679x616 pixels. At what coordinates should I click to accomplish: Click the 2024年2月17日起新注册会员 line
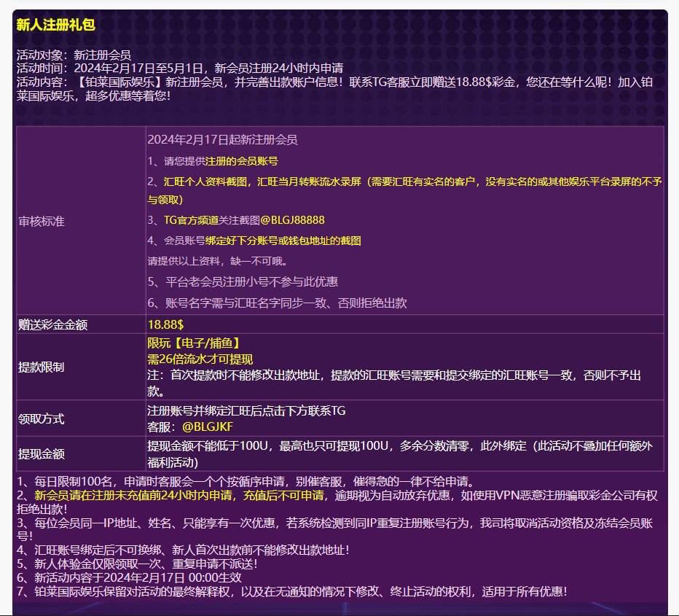click(x=222, y=140)
